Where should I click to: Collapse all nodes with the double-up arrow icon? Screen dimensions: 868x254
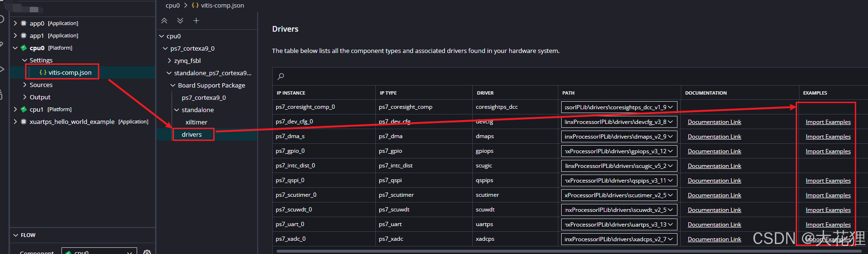164,21
